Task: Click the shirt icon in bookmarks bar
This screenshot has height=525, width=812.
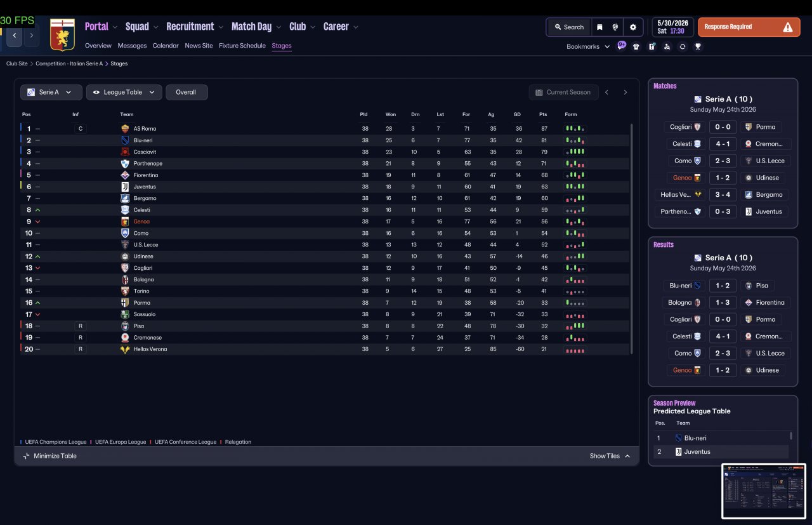Action: click(x=636, y=46)
